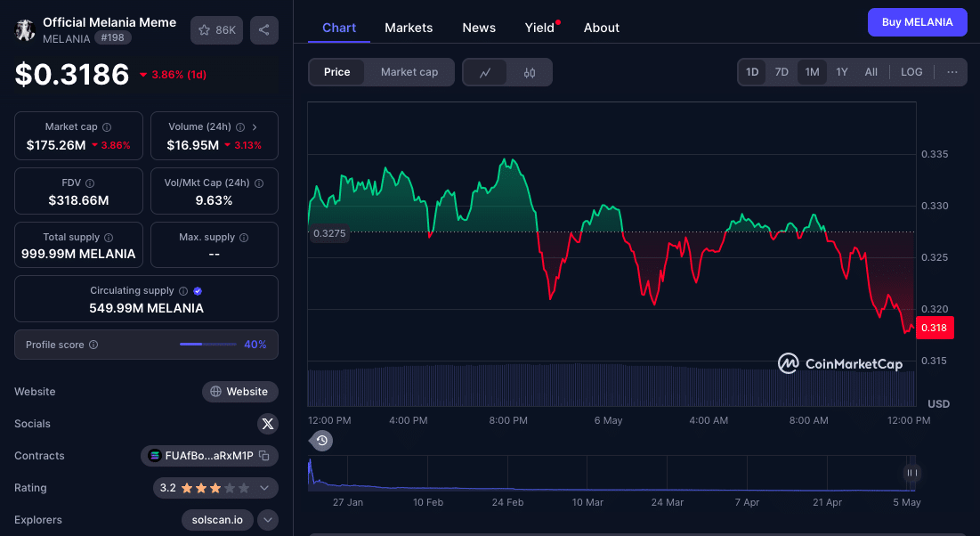Show Total supply info icon
This screenshot has height=536, width=980.
click(109, 238)
